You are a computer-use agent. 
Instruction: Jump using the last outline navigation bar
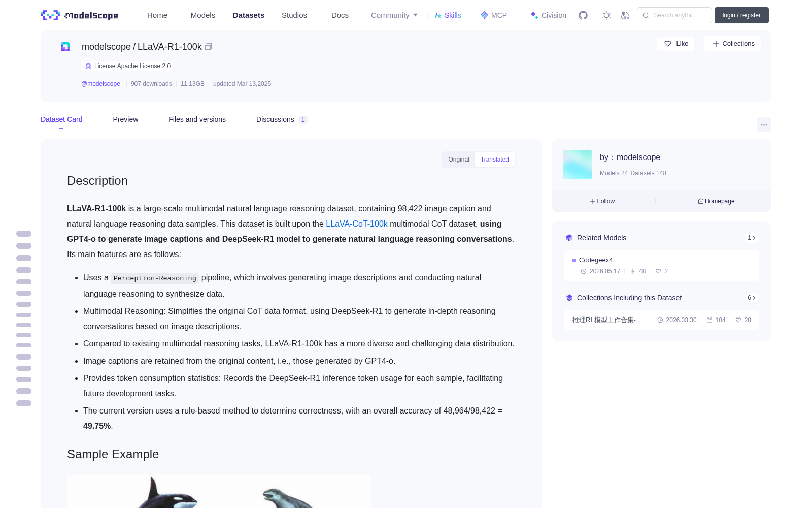[24, 403]
